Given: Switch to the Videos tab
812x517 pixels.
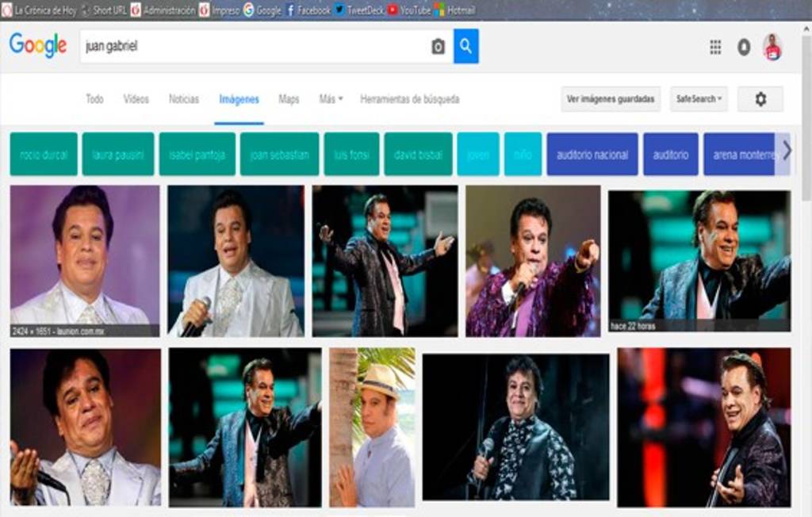Looking at the screenshot, I should 136,99.
